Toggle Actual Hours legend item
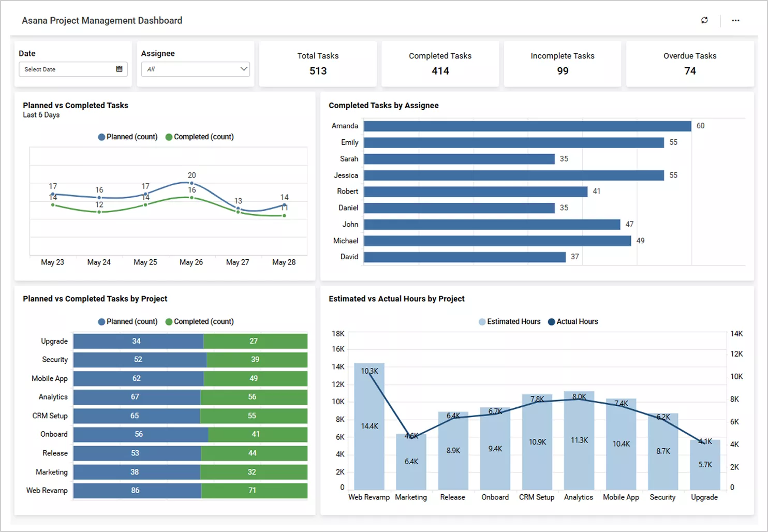The width and height of the screenshot is (768, 532). click(x=573, y=321)
